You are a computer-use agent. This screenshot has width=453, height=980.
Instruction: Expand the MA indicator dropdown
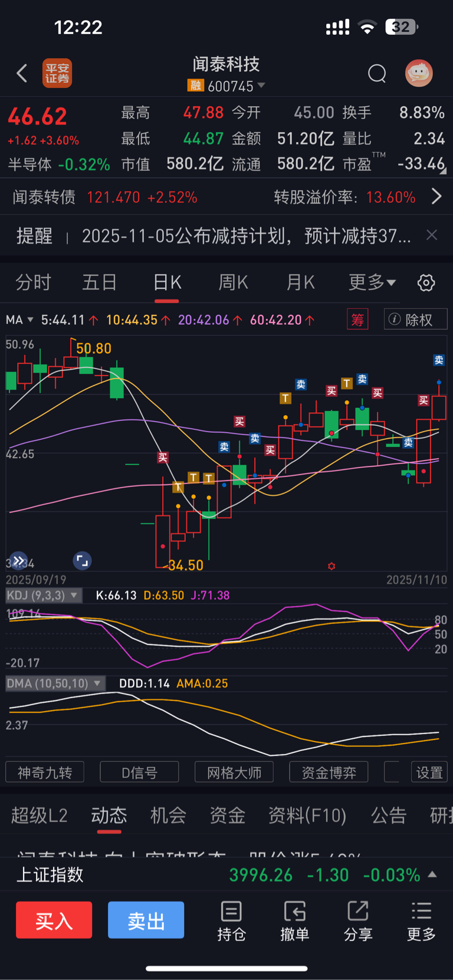coord(19,320)
